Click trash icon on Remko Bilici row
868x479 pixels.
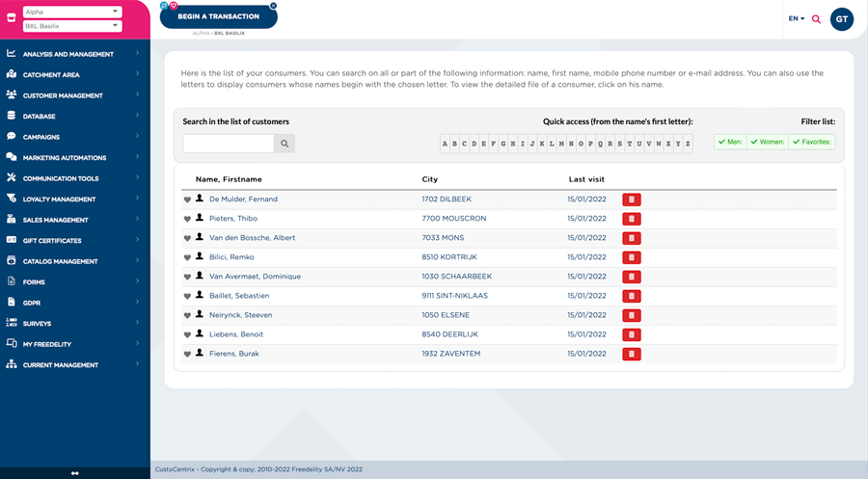click(632, 257)
